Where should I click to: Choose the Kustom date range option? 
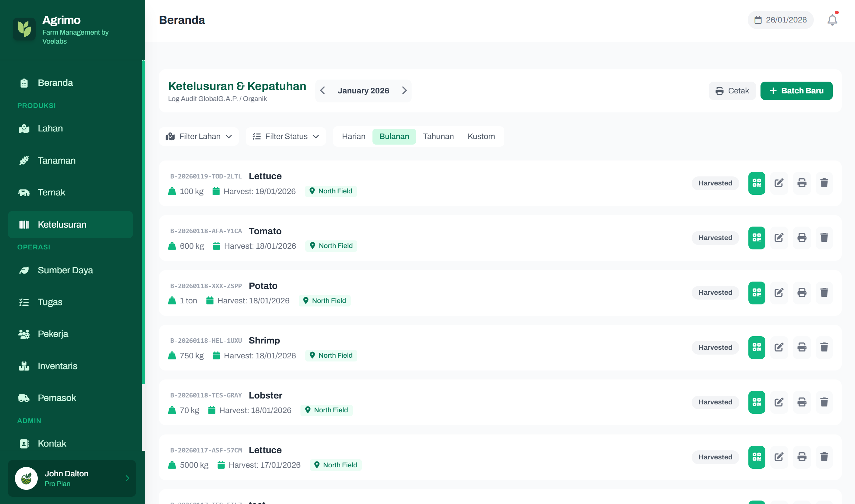click(x=481, y=136)
